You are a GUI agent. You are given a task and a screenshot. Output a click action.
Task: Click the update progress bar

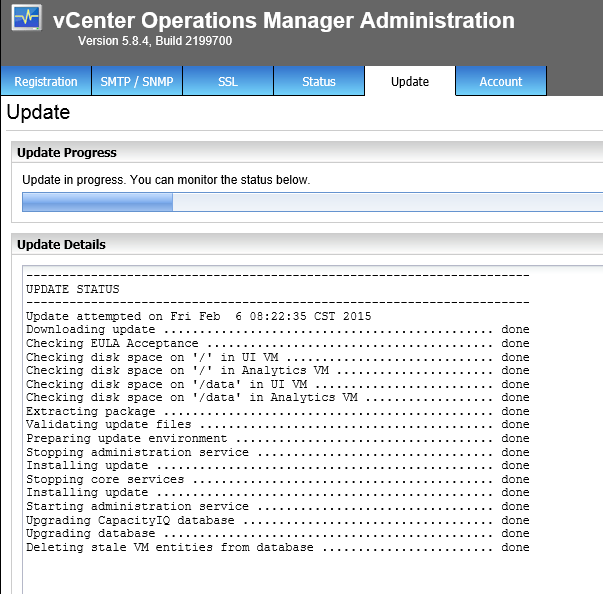tap(312, 202)
